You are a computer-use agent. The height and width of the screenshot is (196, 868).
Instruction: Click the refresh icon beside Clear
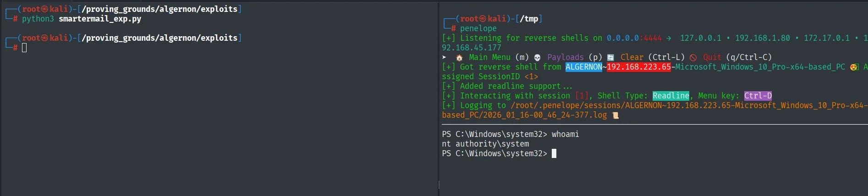610,58
